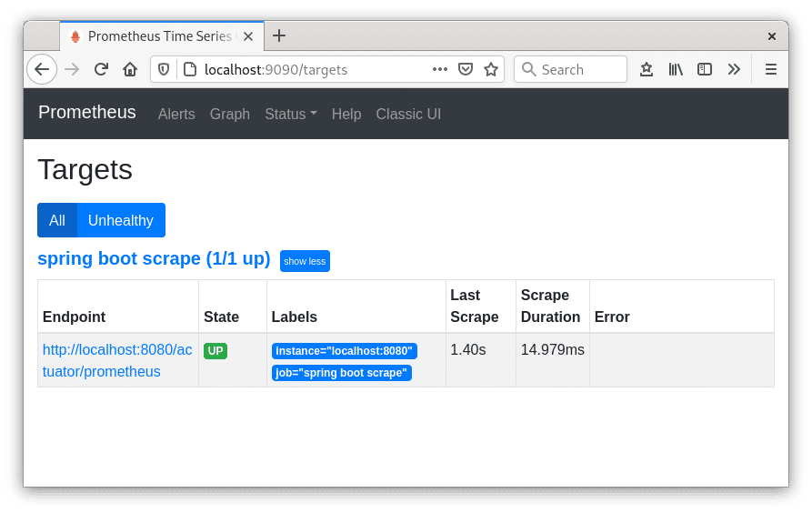Save page to Pocket
The height and width of the screenshot is (513, 812).
(466, 69)
